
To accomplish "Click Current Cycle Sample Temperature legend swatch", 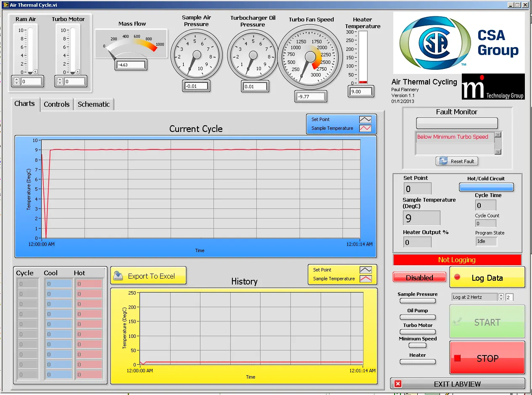I will (365, 128).
